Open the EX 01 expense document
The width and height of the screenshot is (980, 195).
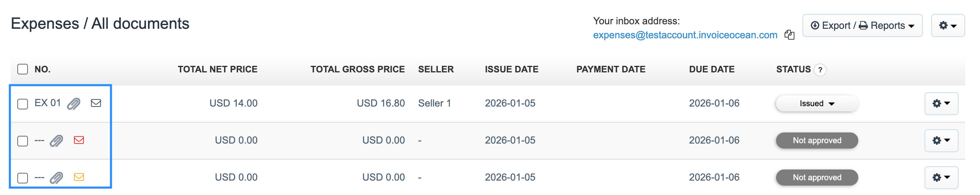pyautogui.click(x=47, y=103)
